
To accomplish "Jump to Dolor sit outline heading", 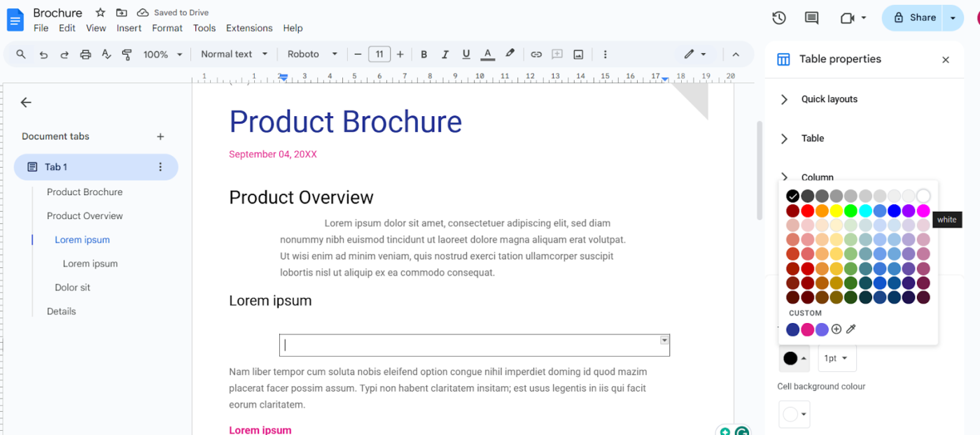I will point(73,287).
